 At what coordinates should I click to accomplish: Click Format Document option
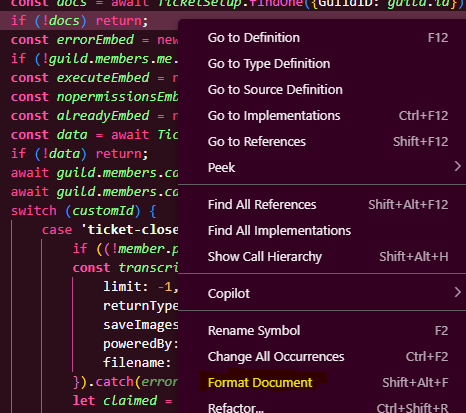[x=322, y=383]
